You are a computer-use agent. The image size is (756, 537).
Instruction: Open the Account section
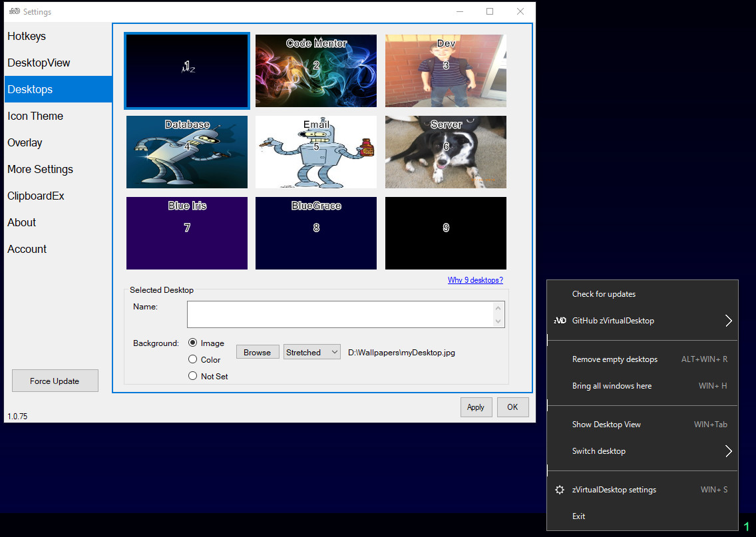[59, 250]
